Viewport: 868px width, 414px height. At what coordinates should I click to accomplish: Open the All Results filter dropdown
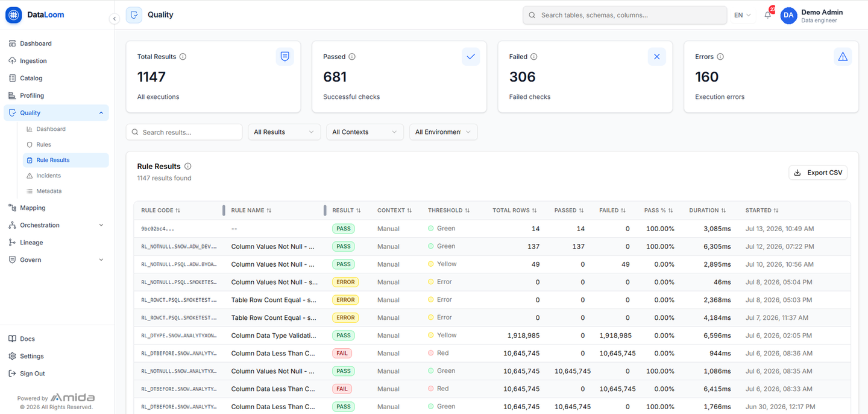point(284,132)
